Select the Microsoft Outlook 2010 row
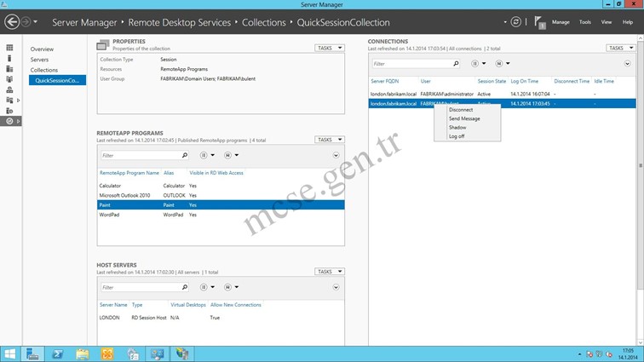Image resolution: width=644 pixels, height=362 pixels. click(x=221, y=196)
